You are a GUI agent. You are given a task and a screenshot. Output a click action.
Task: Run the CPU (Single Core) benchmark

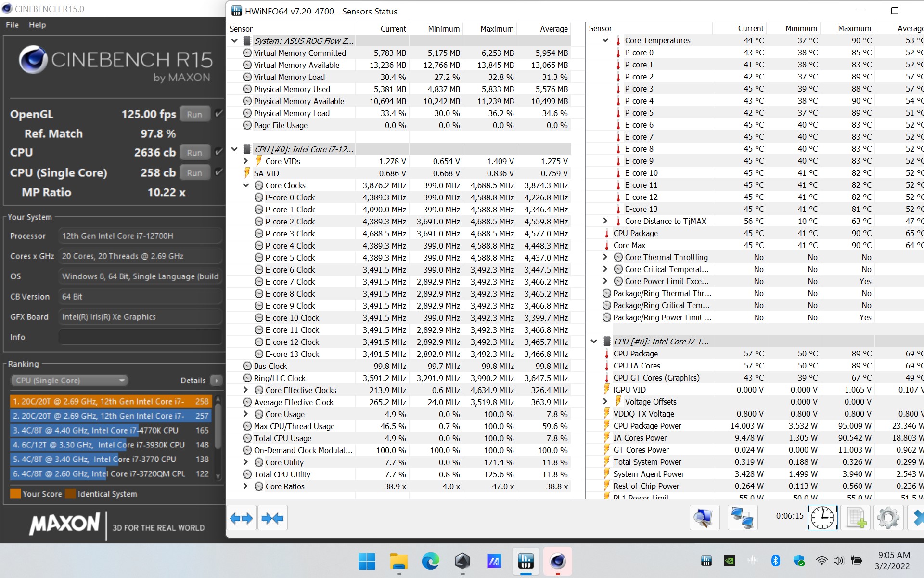click(x=194, y=172)
